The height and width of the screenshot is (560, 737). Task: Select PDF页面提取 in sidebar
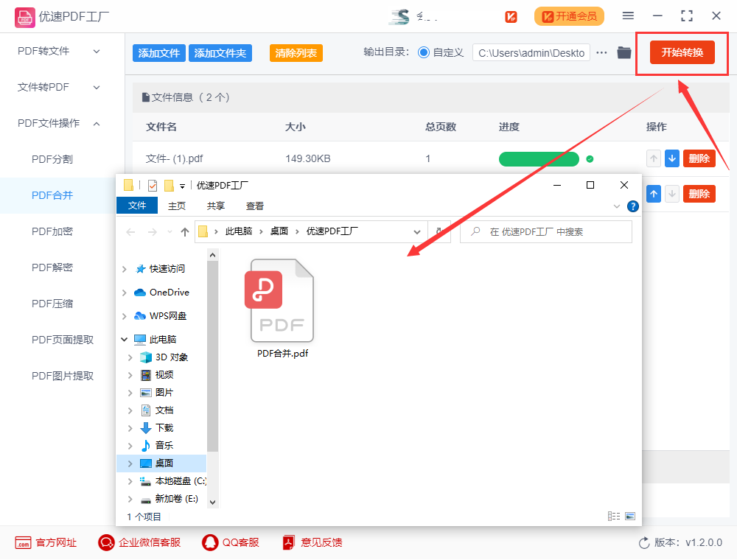[x=63, y=340]
